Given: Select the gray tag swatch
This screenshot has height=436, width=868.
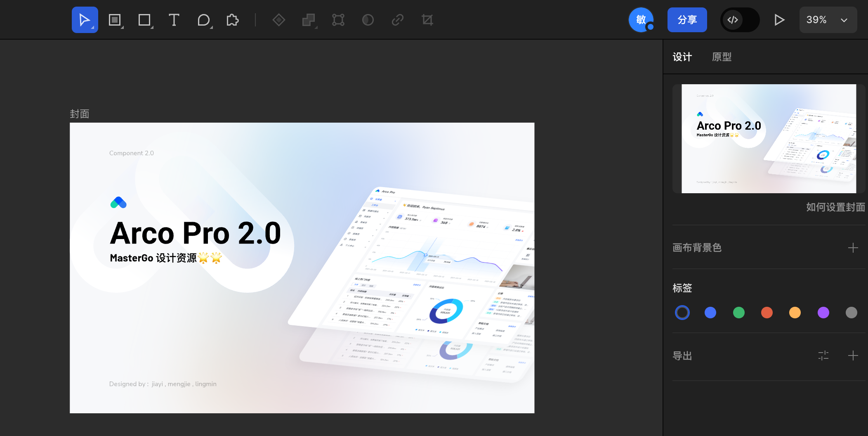Looking at the screenshot, I should click(851, 313).
